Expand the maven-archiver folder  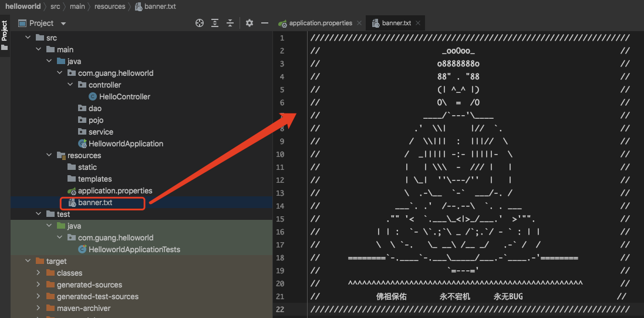pyautogui.click(x=39, y=308)
